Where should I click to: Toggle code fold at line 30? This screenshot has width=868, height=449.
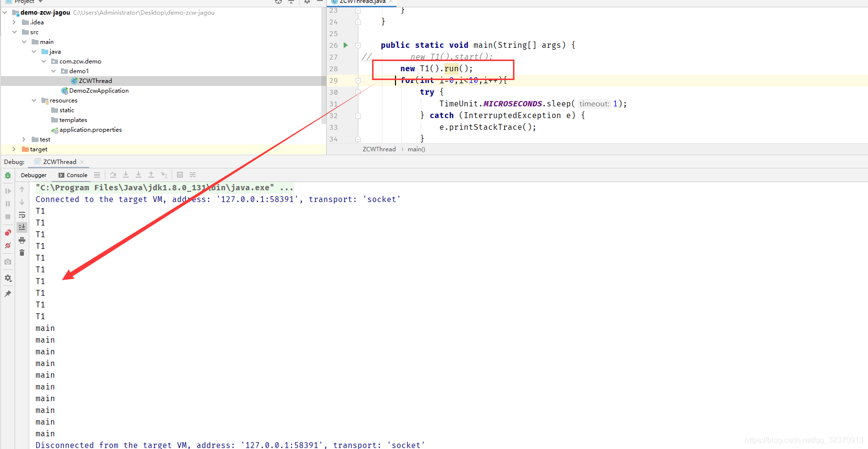pos(358,92)
